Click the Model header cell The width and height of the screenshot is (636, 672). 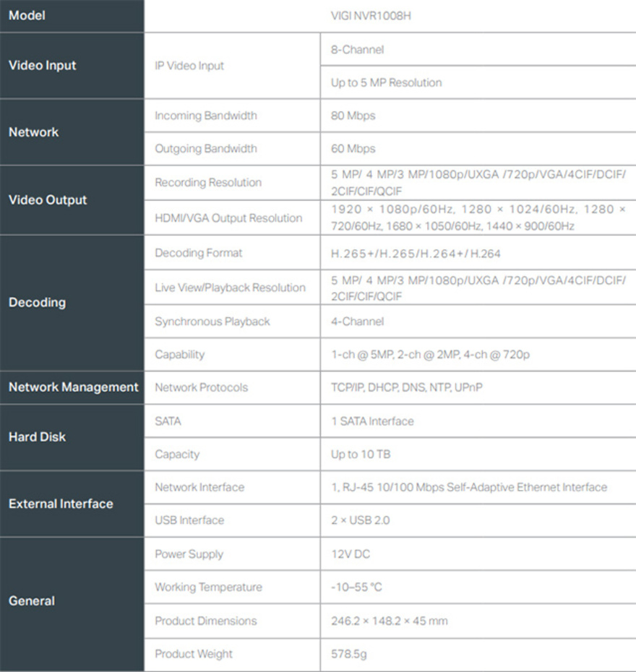click(x=72, y=16)
